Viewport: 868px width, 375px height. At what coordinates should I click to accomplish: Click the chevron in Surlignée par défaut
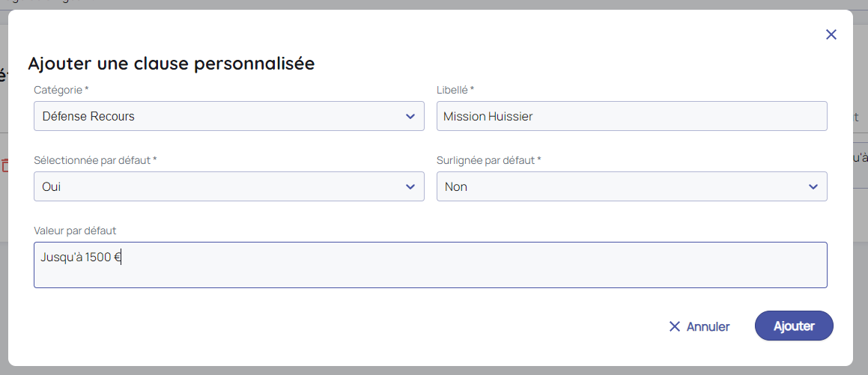(x=813, y=186)
